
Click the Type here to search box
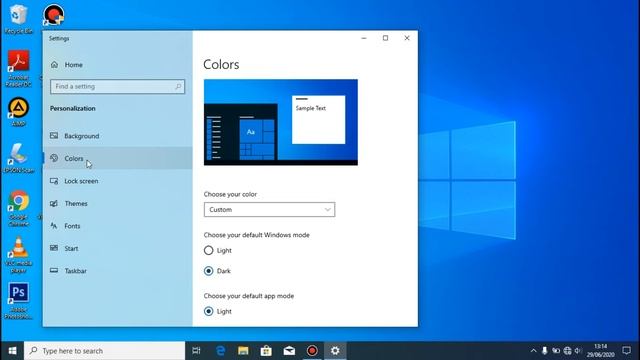(104, 351)
